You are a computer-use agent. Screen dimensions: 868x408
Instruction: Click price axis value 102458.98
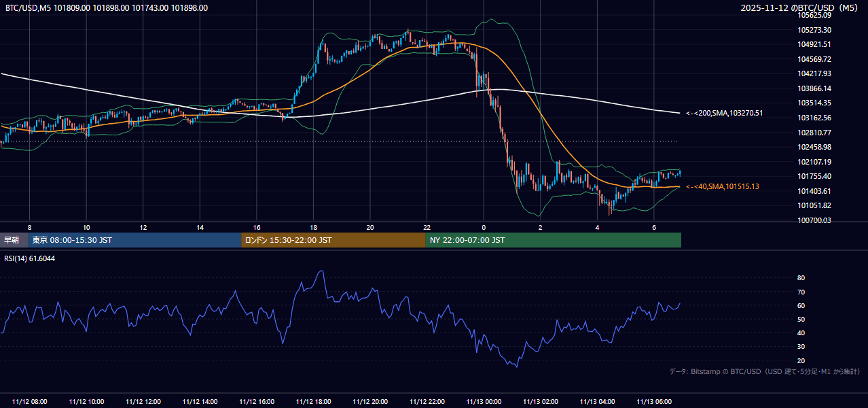[x=815, y=147]
